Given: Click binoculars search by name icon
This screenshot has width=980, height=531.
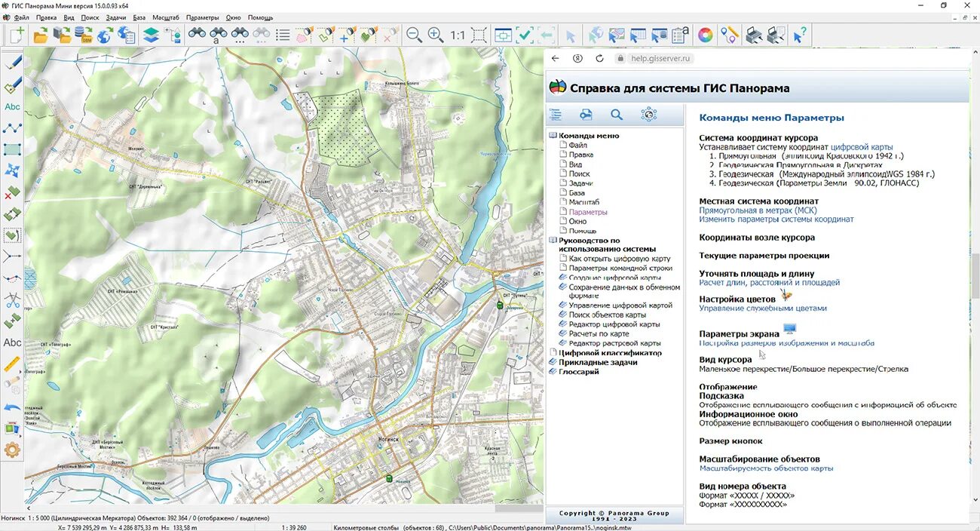Looking at the screenshot, I should 219,35.
